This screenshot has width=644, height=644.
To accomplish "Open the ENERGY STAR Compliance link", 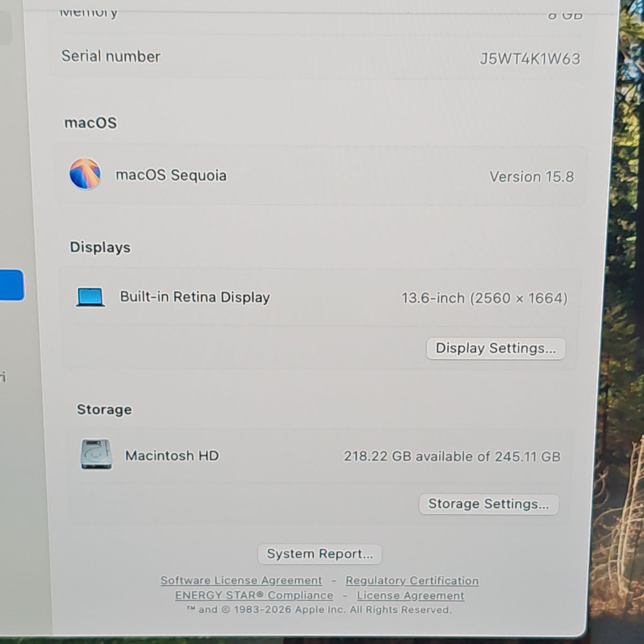I will click(254, 595).
